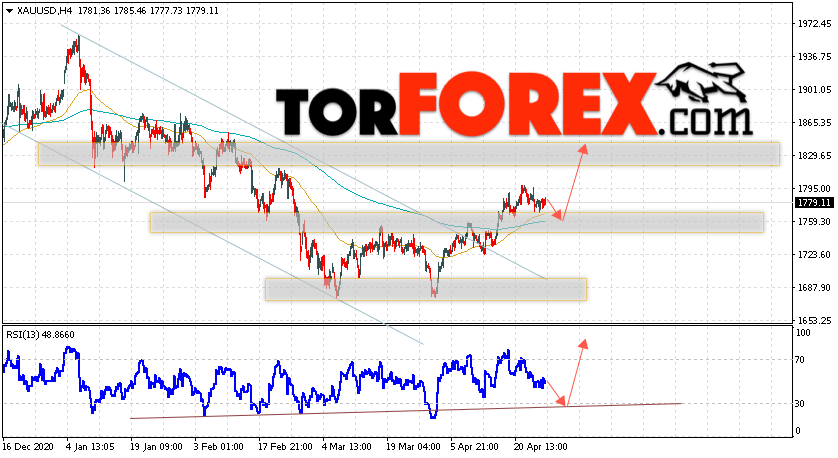Select the RSI scale value 30
Image resolution: width=838 pixels, height=458 pixels.
coord(800,403)
